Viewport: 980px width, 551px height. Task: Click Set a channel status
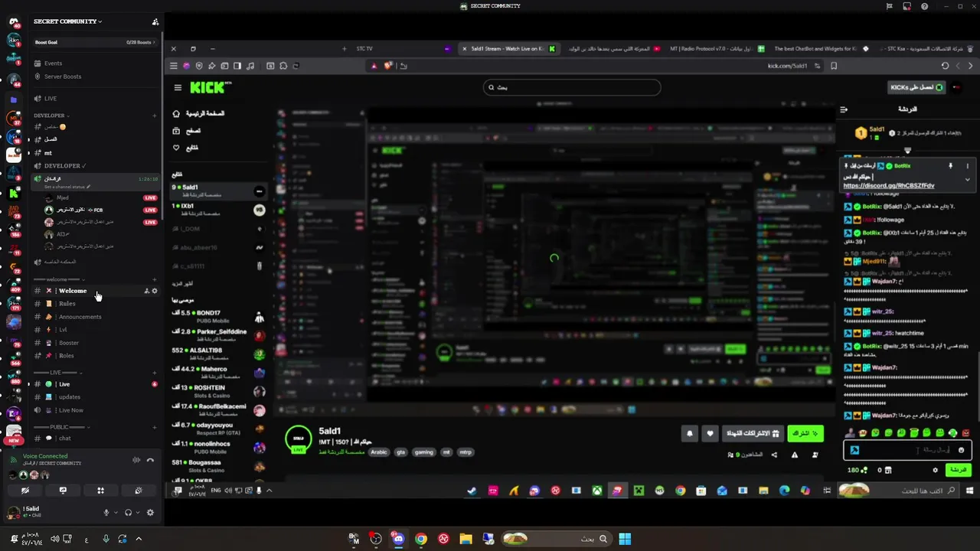tap(67, 187)
